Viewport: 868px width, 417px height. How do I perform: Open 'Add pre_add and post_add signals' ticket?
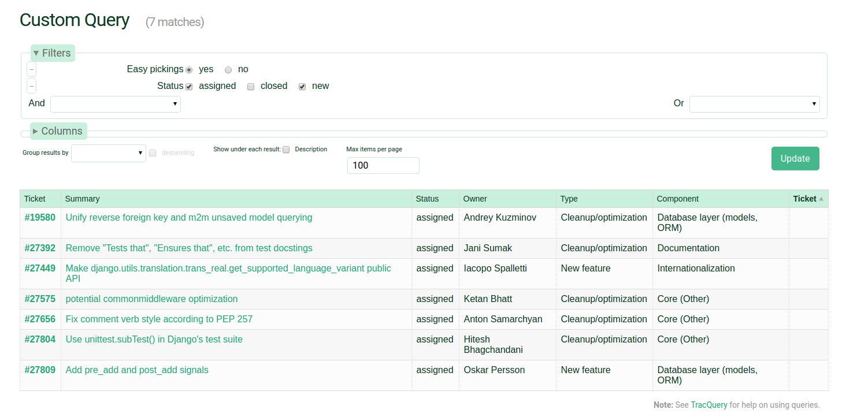click(137, 370)
